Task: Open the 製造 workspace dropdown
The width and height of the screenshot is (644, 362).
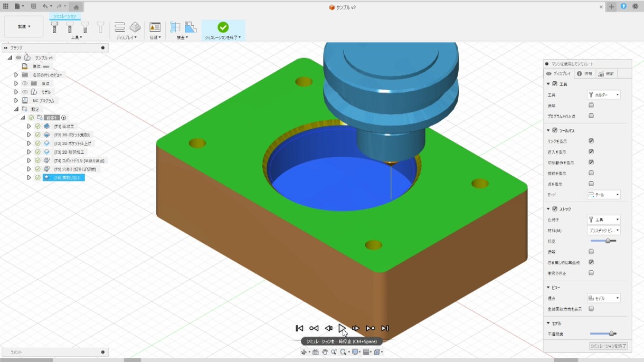Action: (24, 27)
